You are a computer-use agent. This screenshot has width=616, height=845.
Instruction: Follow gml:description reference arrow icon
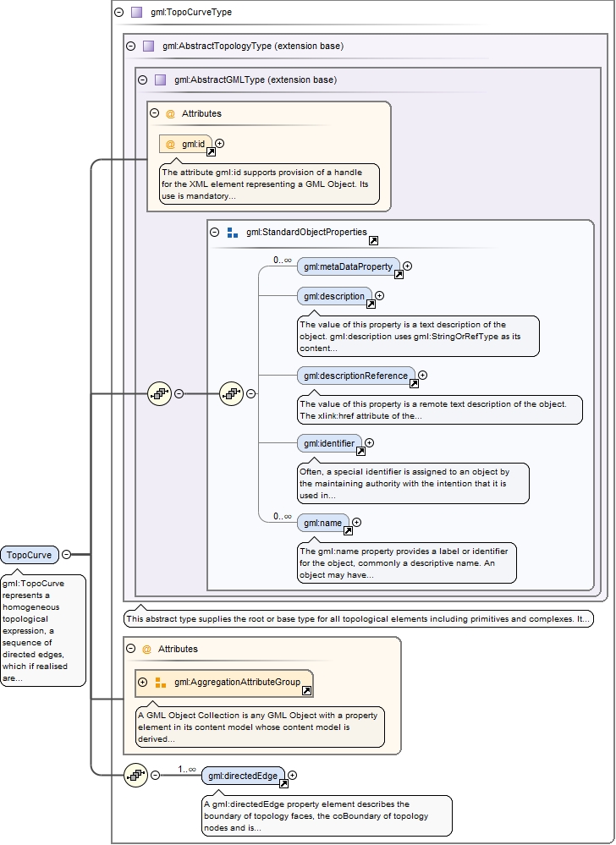tap(371, 304)
